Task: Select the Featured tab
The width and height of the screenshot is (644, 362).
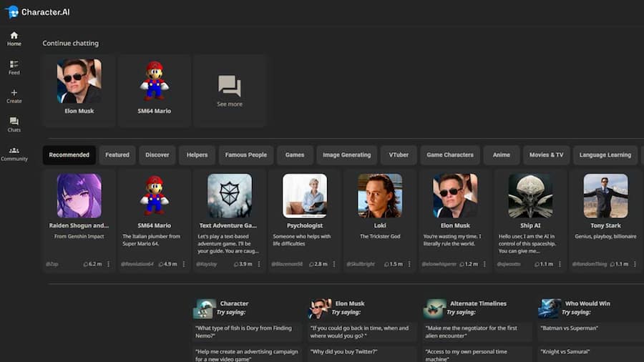Action: pos(117,155)
